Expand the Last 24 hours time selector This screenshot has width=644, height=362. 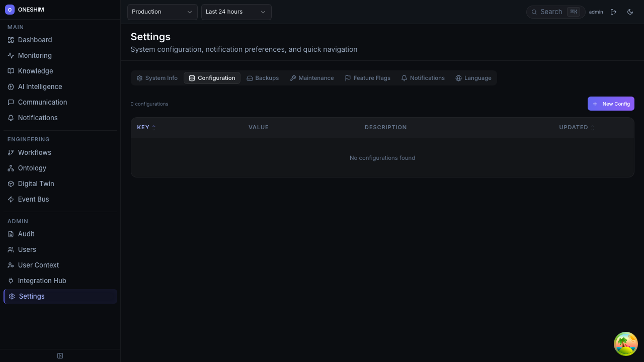236,12
